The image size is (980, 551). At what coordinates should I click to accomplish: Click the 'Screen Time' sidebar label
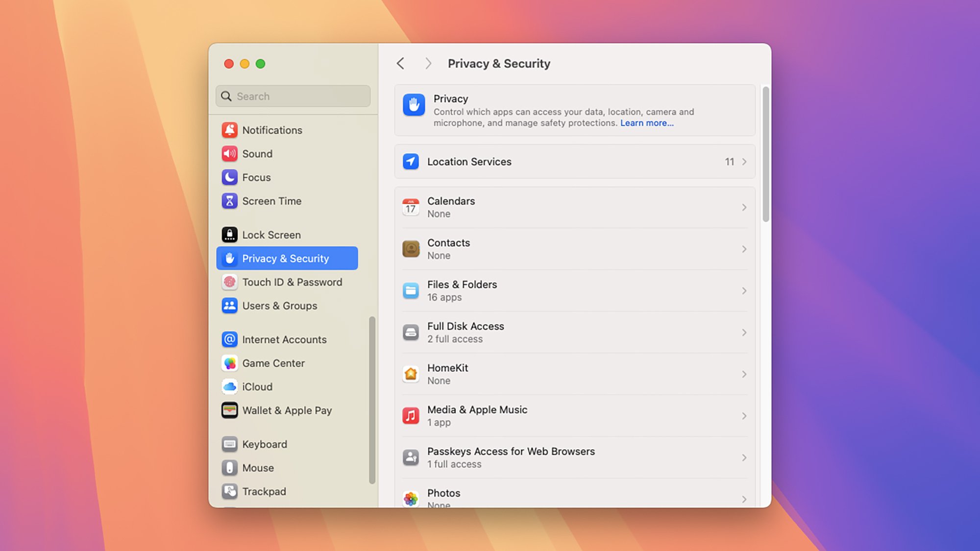click(272, 201)
